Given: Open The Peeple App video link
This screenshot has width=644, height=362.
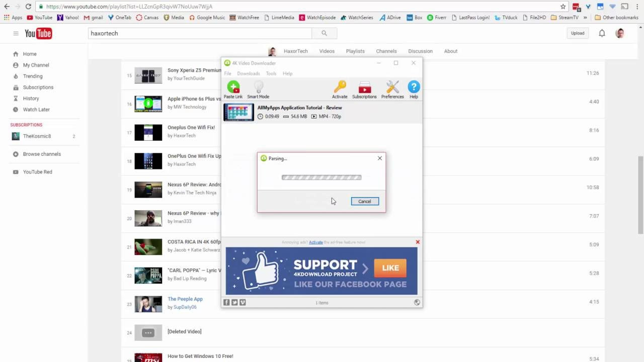Looking at the screenshot, I should [x=185, y=299].
